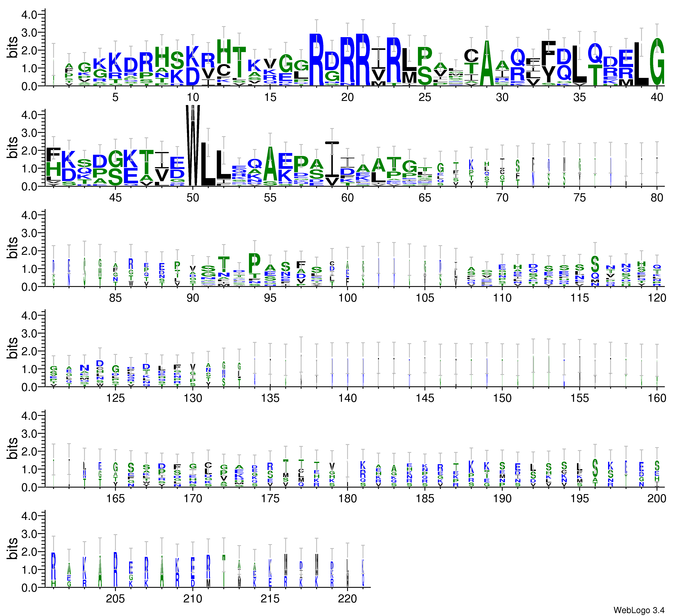Click the large blue R at position 18
Viewport: 682px width, 616px height.
(317, 59)
